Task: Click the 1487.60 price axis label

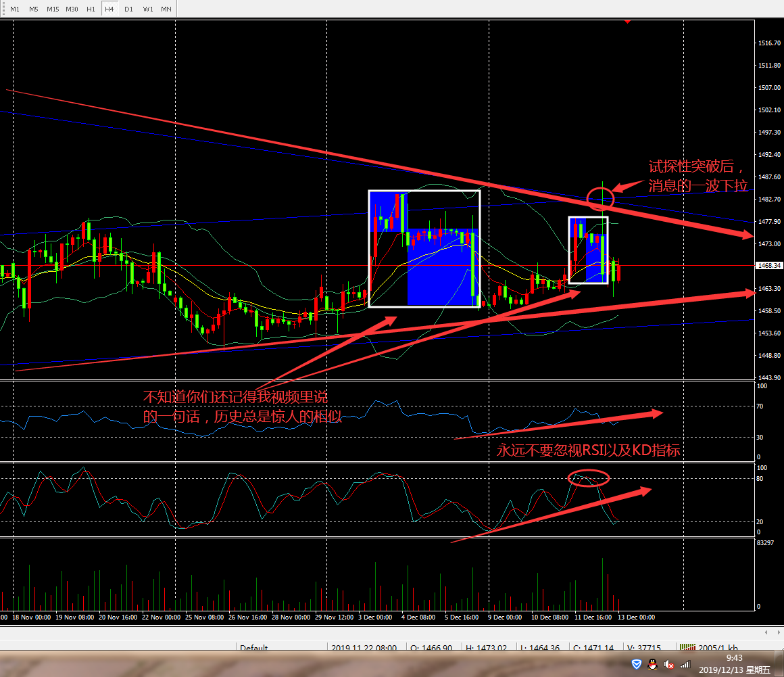Action: 769,177
